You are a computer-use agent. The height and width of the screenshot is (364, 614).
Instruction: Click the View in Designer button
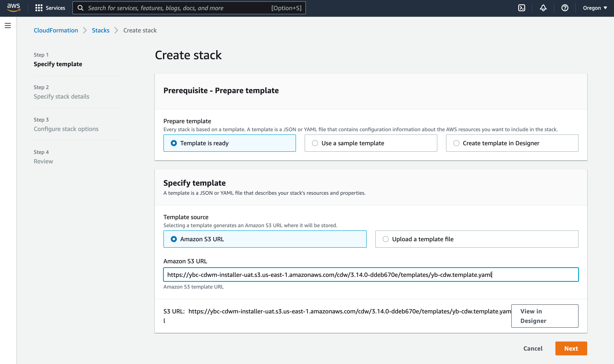click(x=545, y=316)
